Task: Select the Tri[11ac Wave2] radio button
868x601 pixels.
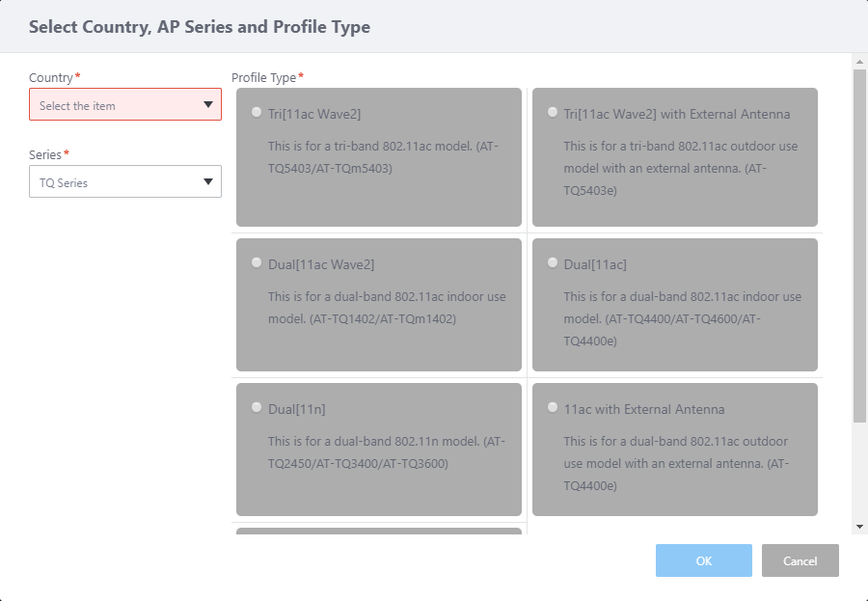Action: pyautogui.click(x=256, y=112)
